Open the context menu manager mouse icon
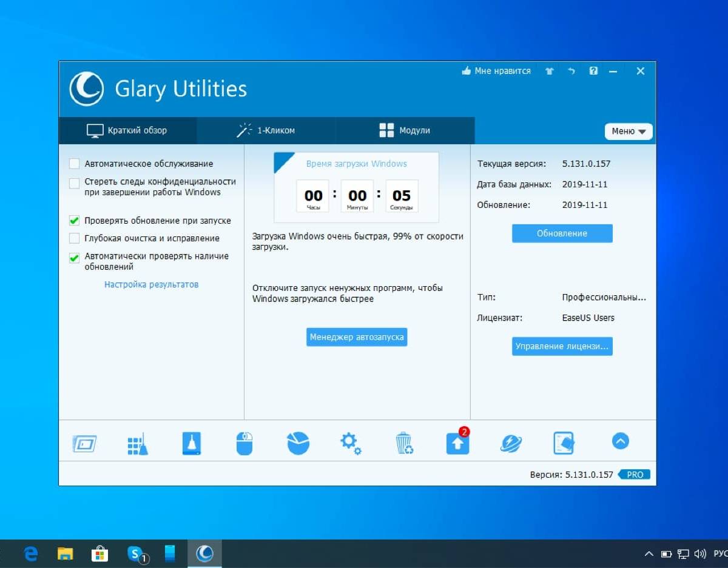This screenshot has height=568, width=728. coord(244,443)
